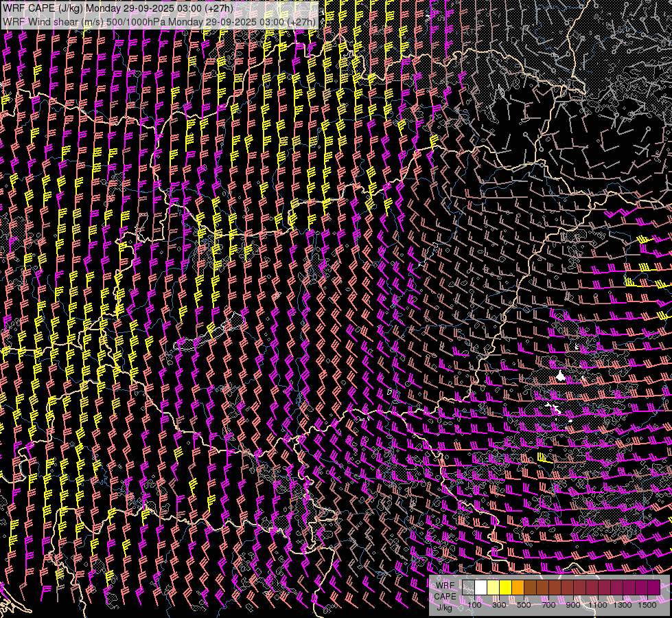This screenshot has height=618, width=672.
Task: Click the white swatch in the CAPE legend
Action: (480, 588)
